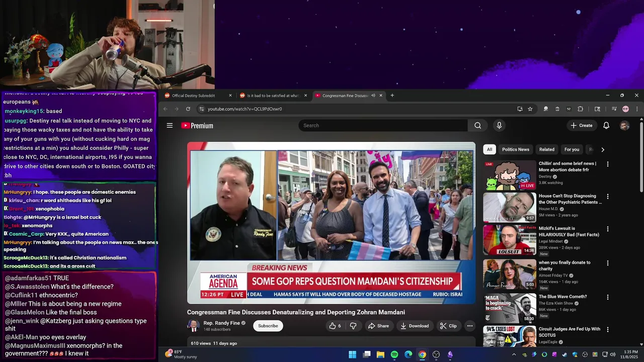The image size is (644, 362).
Task: Open 'when you finally donate to charity' thumbnail
Action: [x=510, y=274]
